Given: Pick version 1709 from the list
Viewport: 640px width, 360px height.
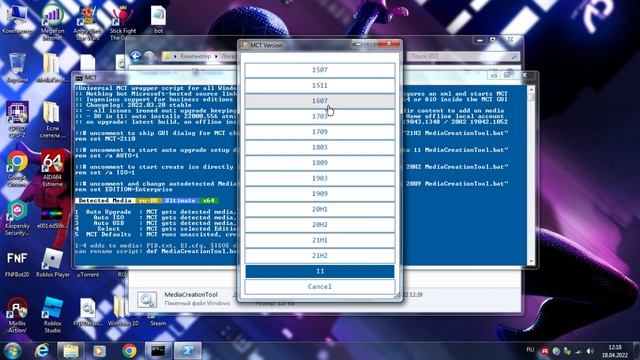Looking at the screenshot, I should tap(320, 132).
